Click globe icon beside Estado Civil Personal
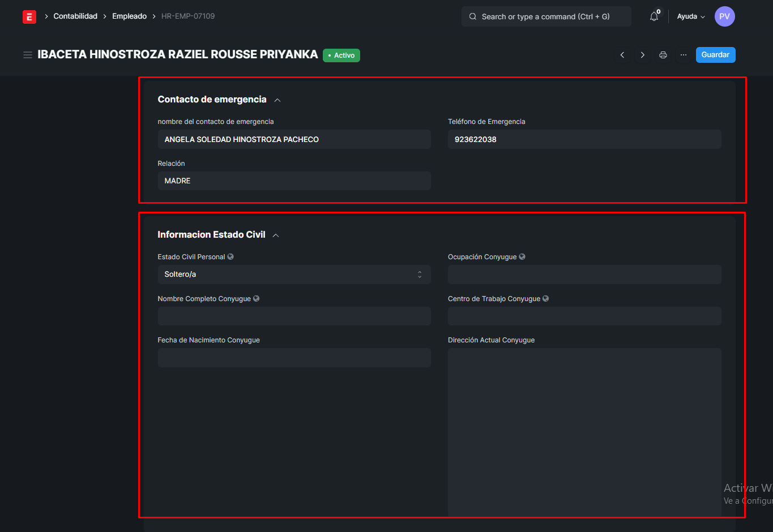 [230, 257]
